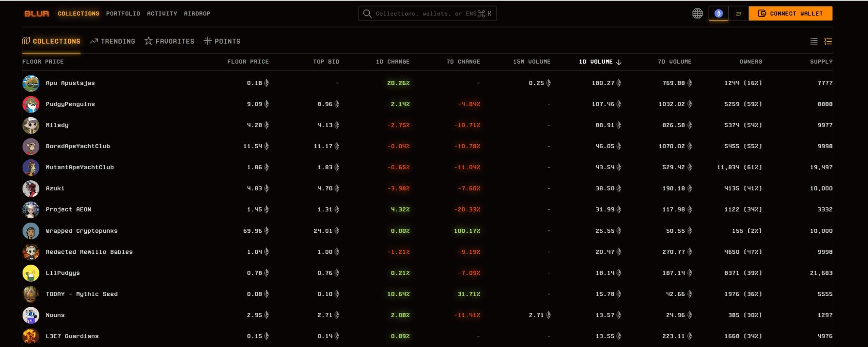This screenshot has width=868, height=347.
Task: Open the TODAY - Mythic Seed name
Action: click(82, 294)
